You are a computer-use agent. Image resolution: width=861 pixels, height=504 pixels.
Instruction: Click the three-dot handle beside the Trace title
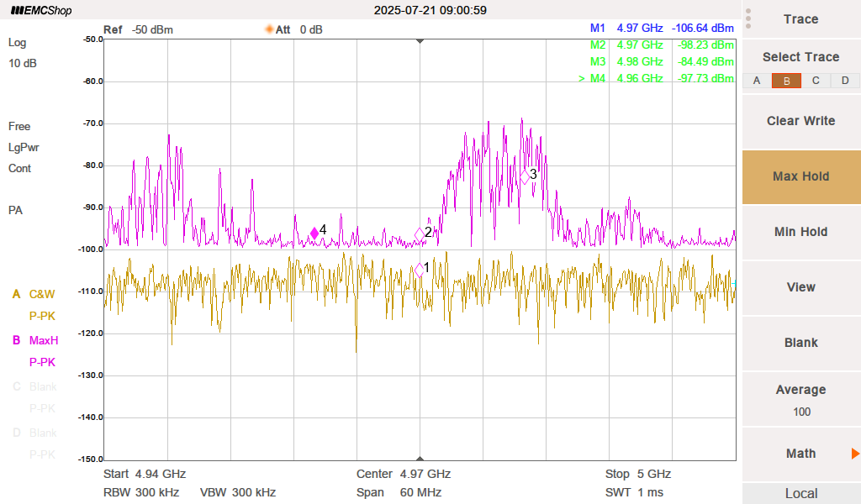(x=748, y=18)
